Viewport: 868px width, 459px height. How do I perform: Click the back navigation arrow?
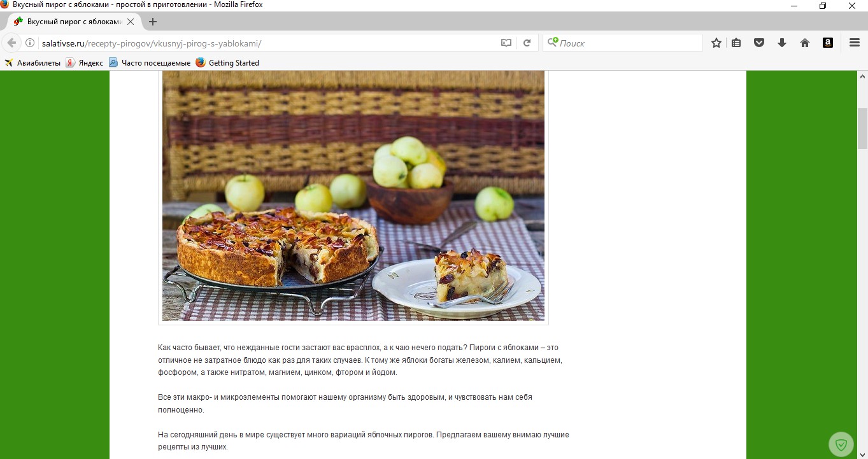point(11,43)
